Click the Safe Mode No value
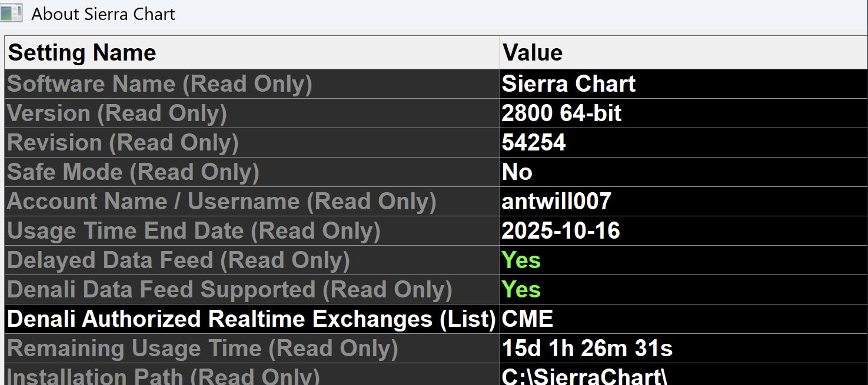The width and height of the screenshot is (868, 385). (517, 172)
